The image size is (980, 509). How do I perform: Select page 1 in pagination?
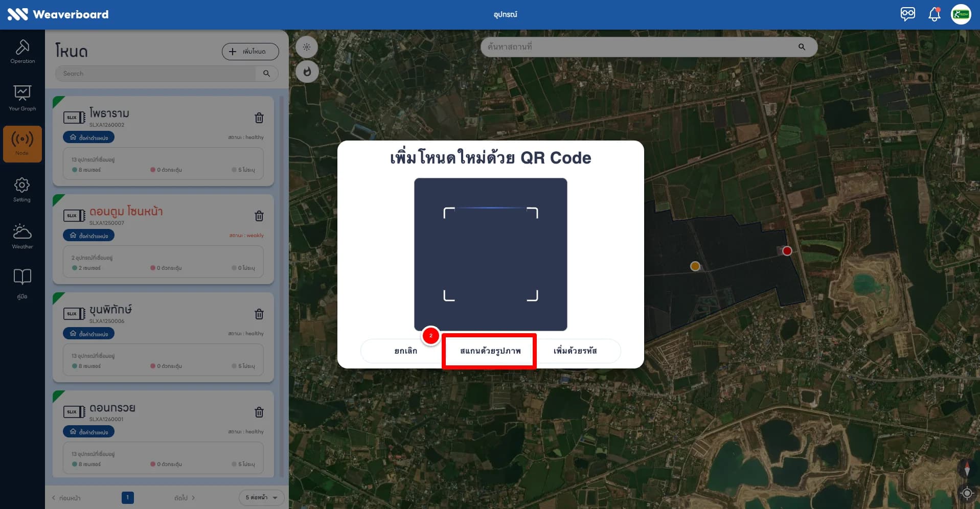click(x=128, y=497)
